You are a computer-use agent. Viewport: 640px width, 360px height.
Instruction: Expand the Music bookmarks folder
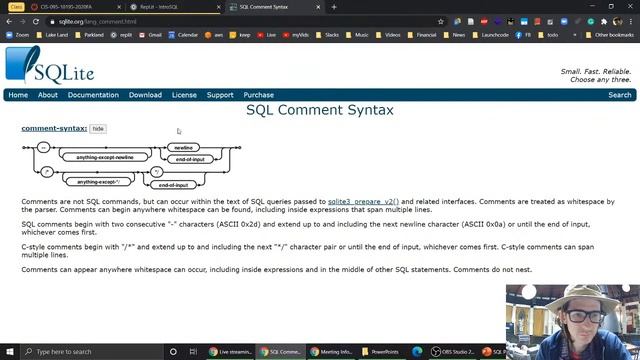[357, 35]
